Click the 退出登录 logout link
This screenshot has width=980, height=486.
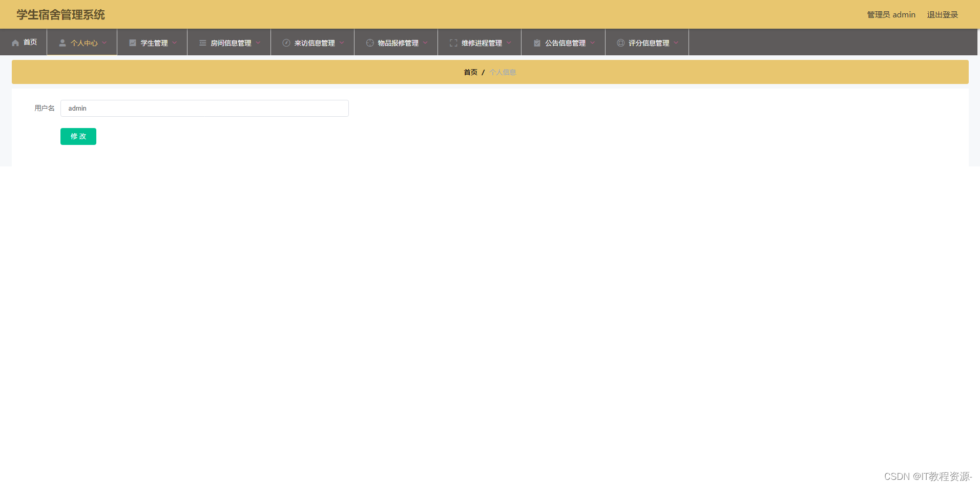tap(942, 15)
